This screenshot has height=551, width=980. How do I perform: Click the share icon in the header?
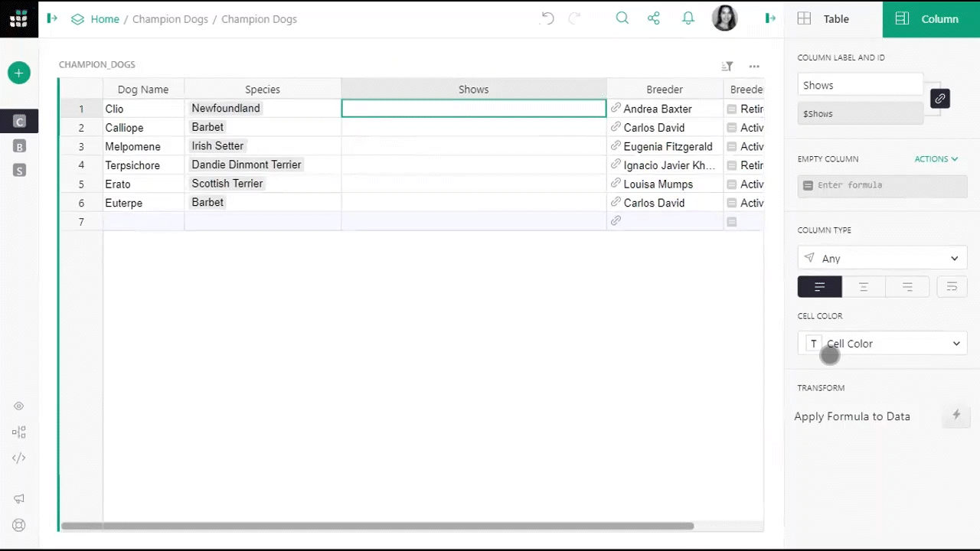(653, 18)
